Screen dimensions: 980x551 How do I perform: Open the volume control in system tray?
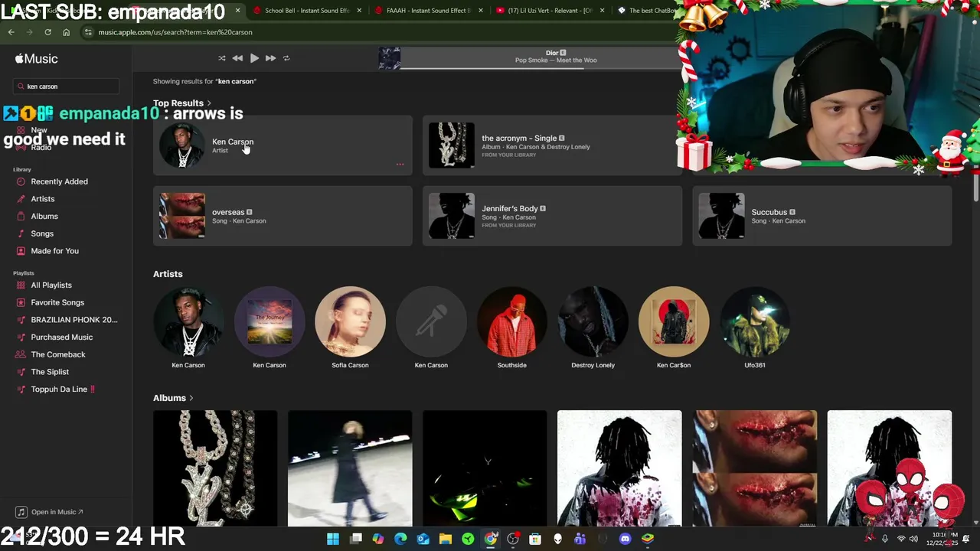tap(913, 539)
